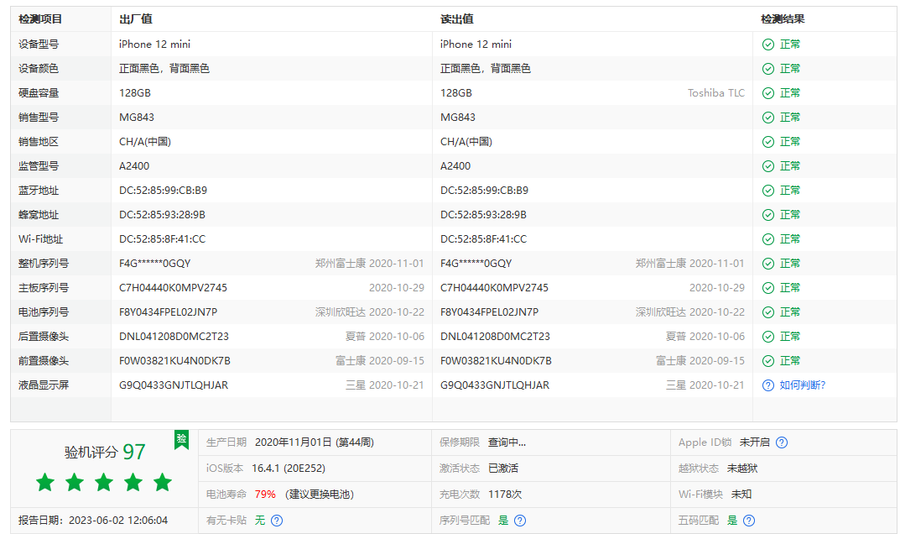Select factory Bluetooth address DC:52:85:99:CB:B9
900x534 pixels.
pos(163,191)
